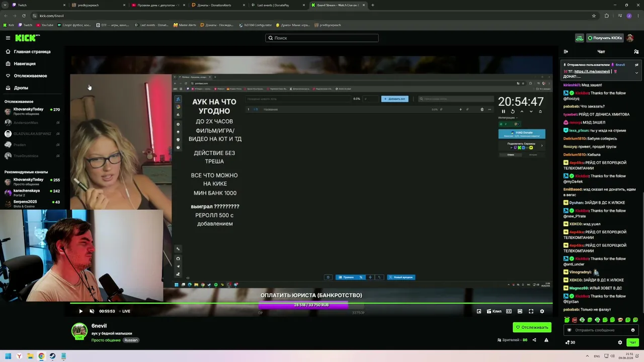
Task: Collapse the chat panel
Action: tap(566, 52)
